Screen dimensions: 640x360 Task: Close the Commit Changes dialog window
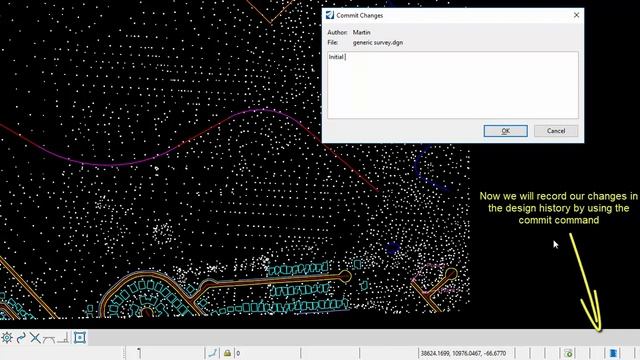point(576,15)
